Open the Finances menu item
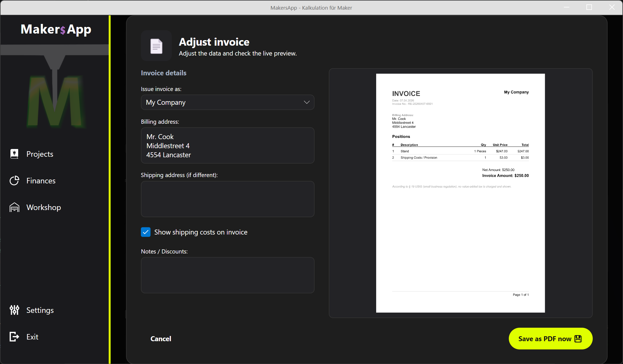The image size is (623, 364). click(41, 181)
